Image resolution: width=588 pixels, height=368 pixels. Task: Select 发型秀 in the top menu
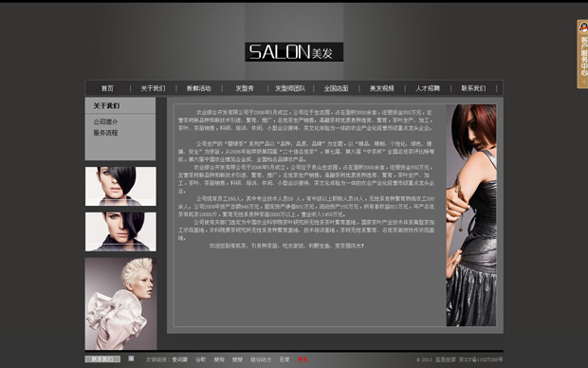click(245, 88)
